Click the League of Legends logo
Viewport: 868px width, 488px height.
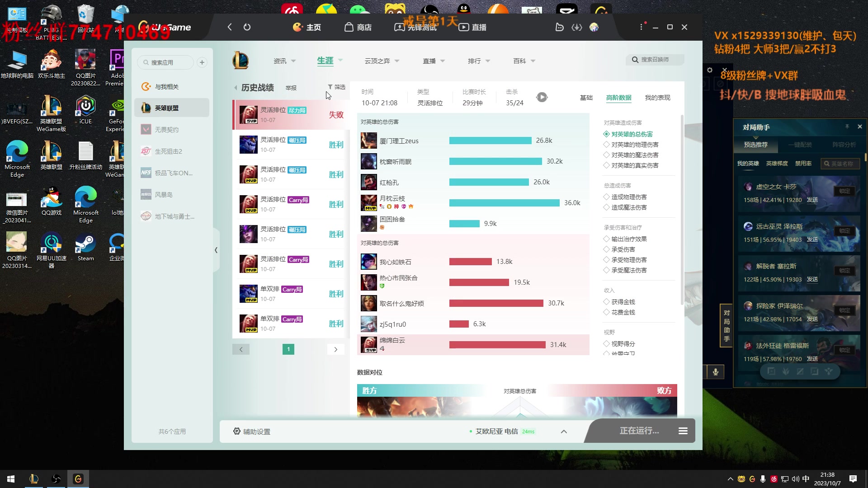(x=241, y=61)
